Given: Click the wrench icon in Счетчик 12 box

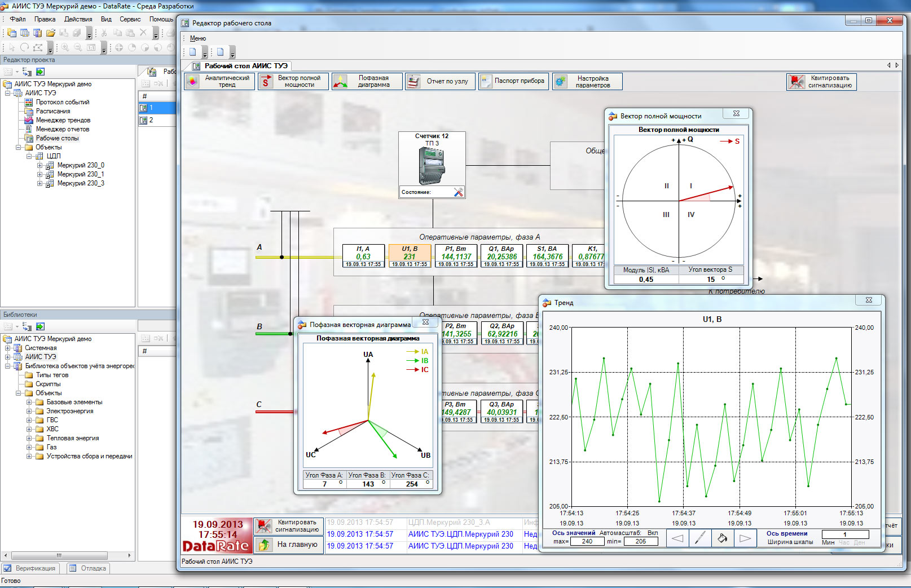Looking at the screenshot, I should point(458,192).
